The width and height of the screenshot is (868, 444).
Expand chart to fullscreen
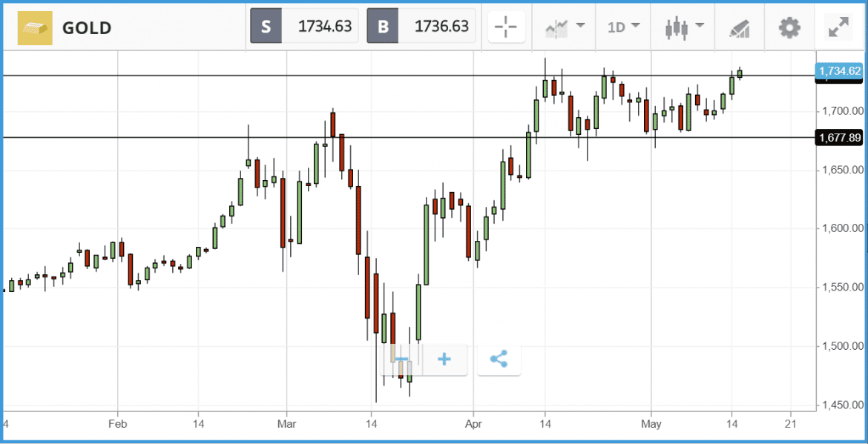[838, 28]
